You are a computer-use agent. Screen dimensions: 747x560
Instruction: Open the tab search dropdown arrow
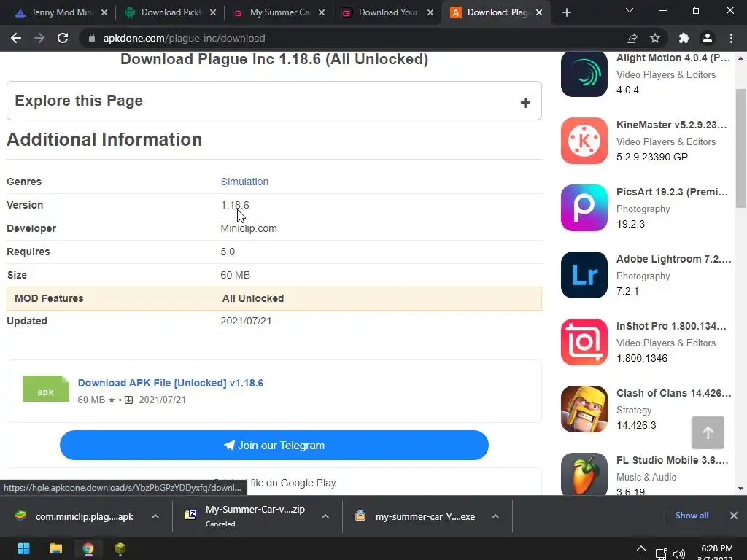coord(630,11)
